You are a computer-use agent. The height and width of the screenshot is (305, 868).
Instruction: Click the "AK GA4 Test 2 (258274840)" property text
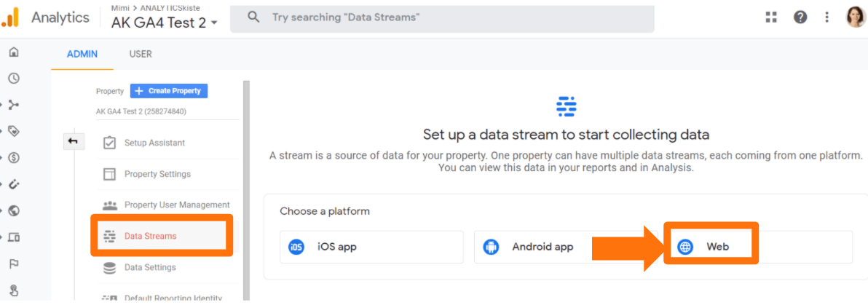coord(141,111)
